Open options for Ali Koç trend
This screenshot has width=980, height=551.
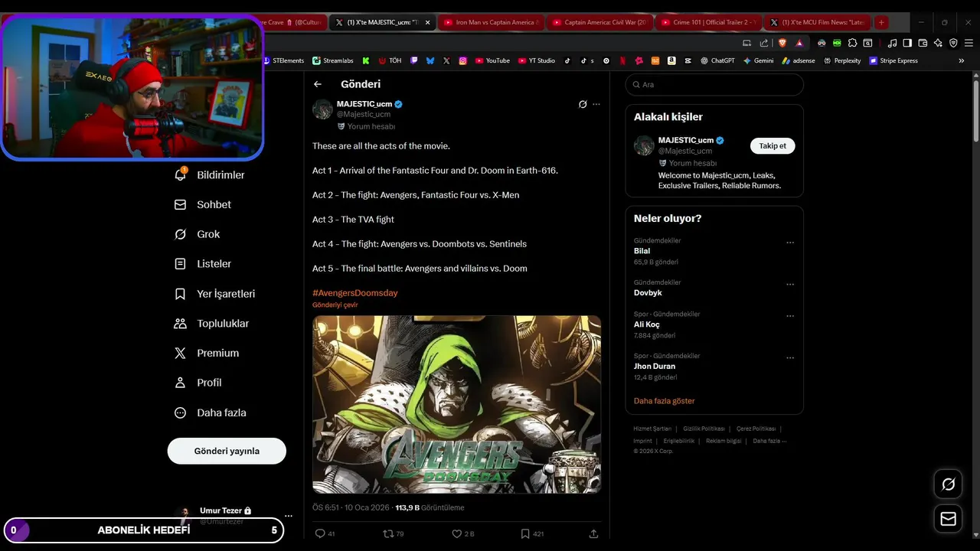pyautogui.click(x=790, y=316)
